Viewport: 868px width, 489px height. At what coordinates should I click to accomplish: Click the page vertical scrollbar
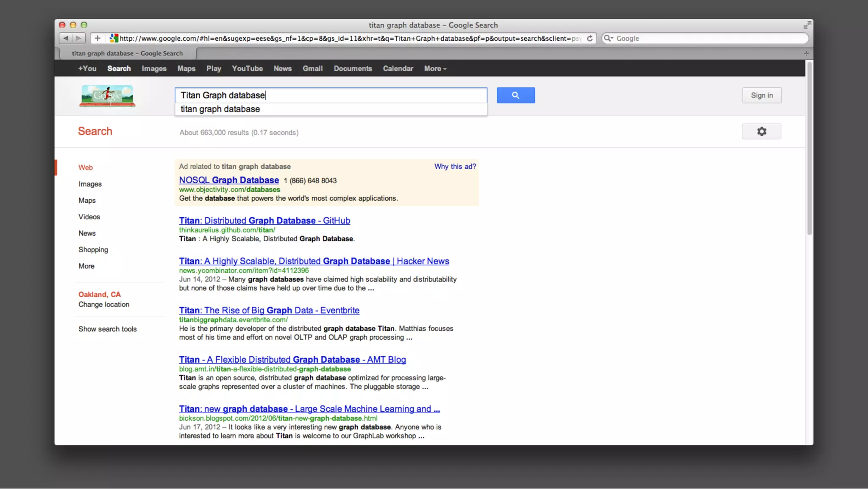coord(809,148)
